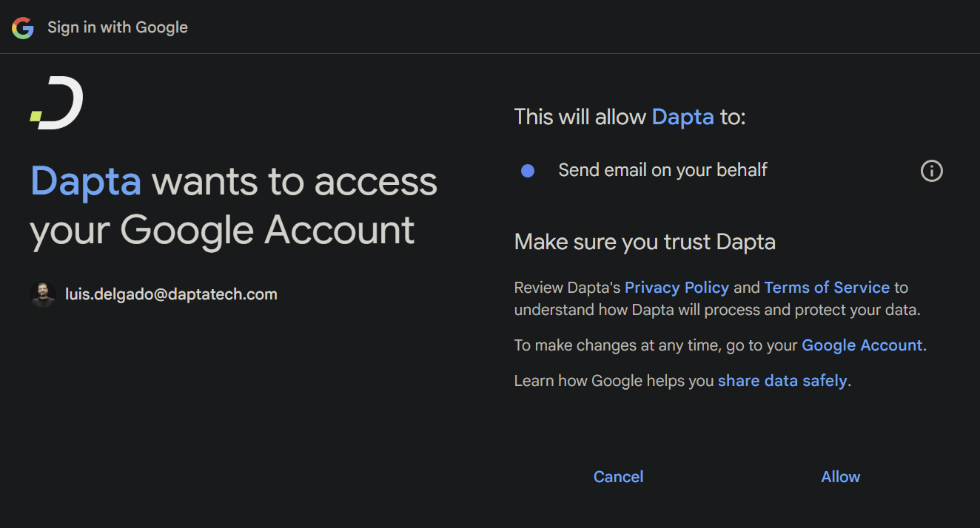The width and height of the screenshot is (980, 528).
Task: Click the user profile avatar photo
Action: (x=43, y=294)
